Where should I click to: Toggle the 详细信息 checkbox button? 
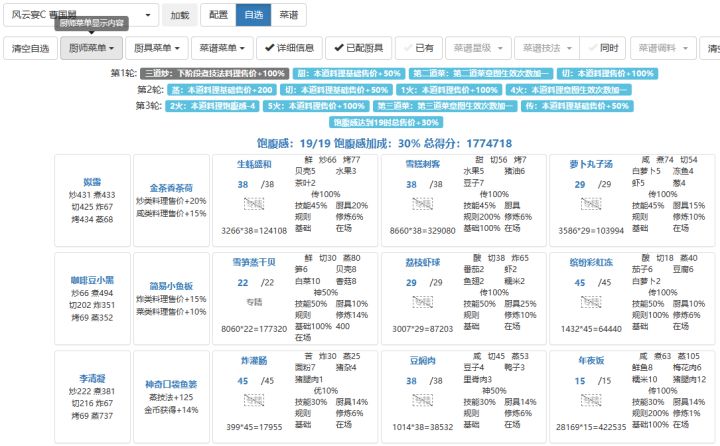[x=289, y=48]
